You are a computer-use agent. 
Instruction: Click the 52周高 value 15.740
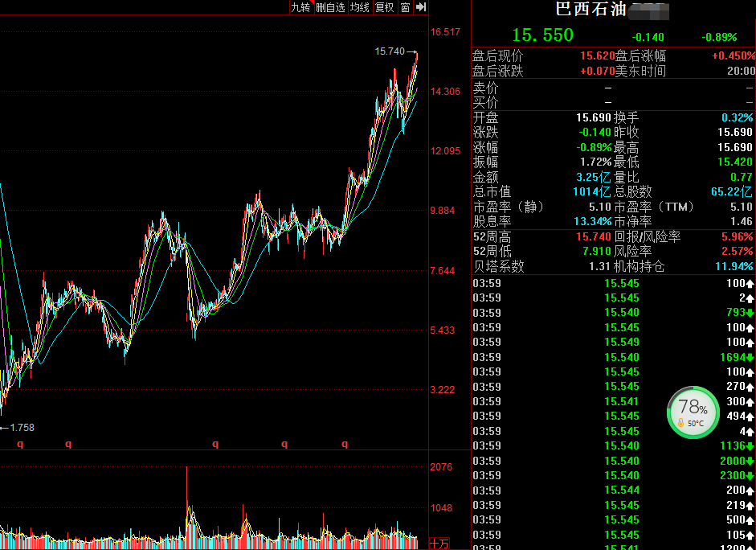[x=594, y=236]
